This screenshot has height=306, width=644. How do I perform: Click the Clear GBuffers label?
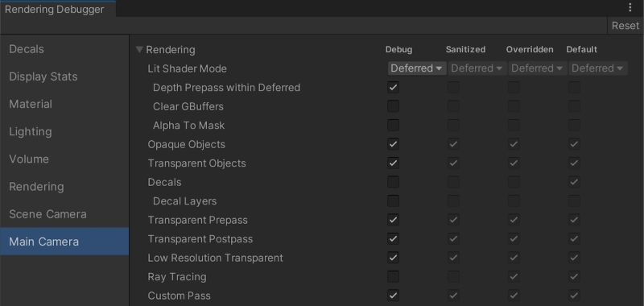coord(188,106)
